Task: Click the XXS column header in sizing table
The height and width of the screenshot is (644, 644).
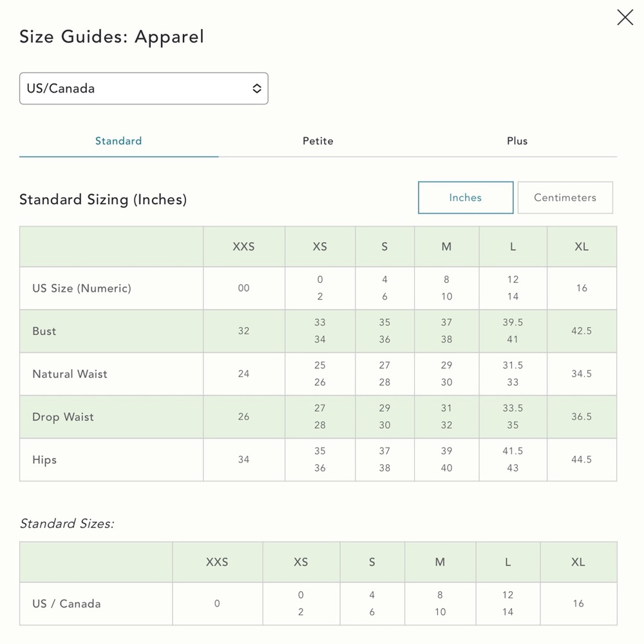Action: click(x=243, y=247)
